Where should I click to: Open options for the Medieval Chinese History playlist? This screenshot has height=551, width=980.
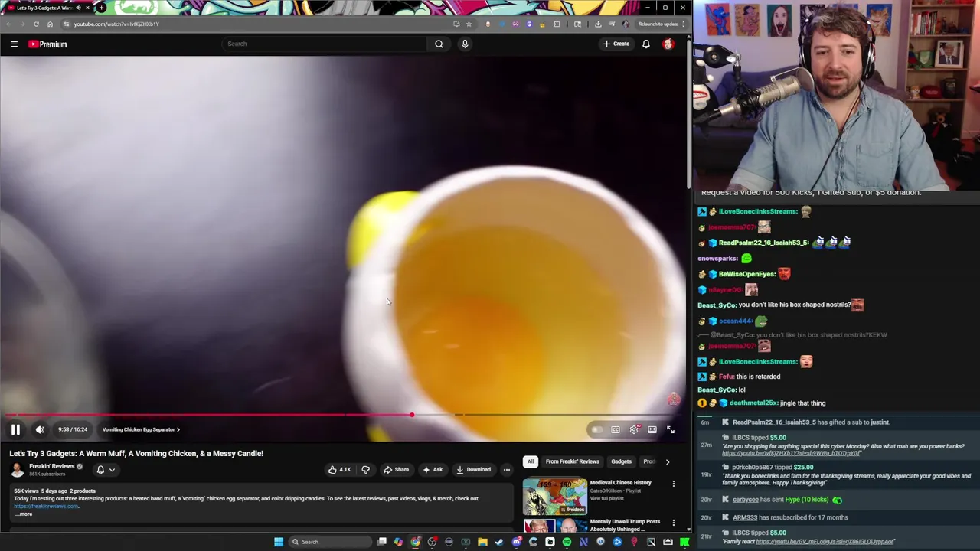pyautogui.click(x=674, y=484)
